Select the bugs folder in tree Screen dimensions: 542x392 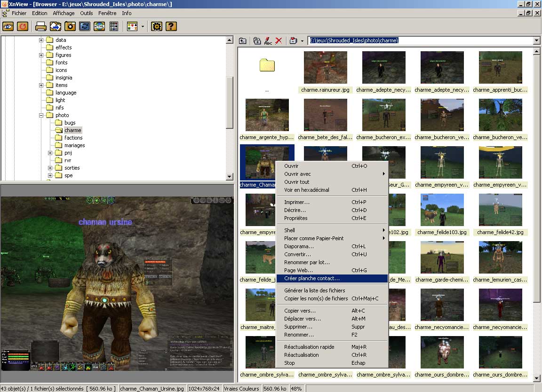70,123
